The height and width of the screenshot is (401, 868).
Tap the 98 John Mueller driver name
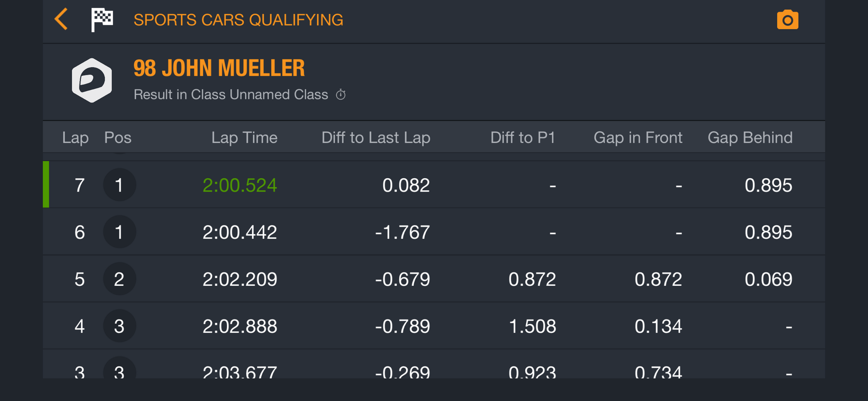219,68
